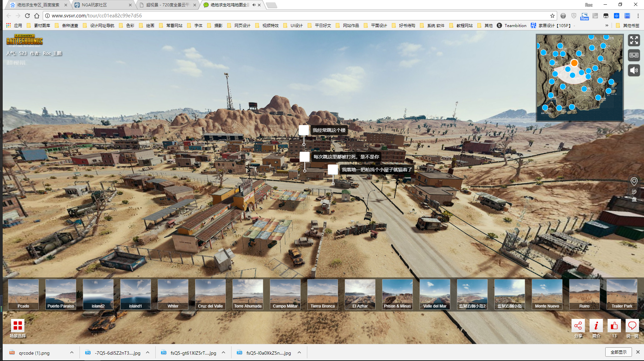Open the UI设计 bookmark folder
Viewport: 644px width, 361px height.
click(293, 25)
